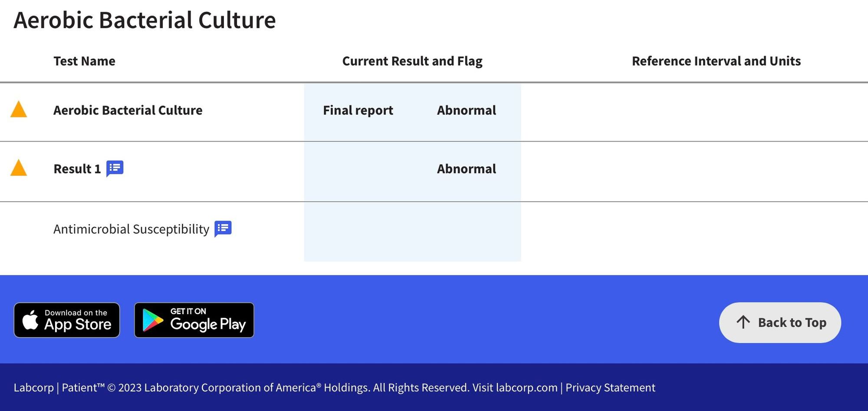Image resolution: width=868 pixels, height=411 pixels.
Task: Visit the labcorp.com footer link
Action: (x=526, y=387)
